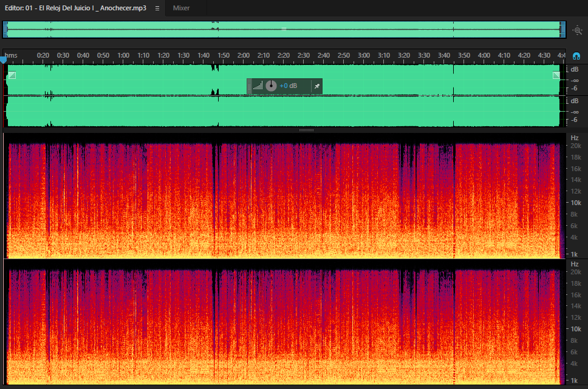Screen dimensions: 588x389
Task: Click the HUD amplitude bars icon
Action: tap(258, 86)
